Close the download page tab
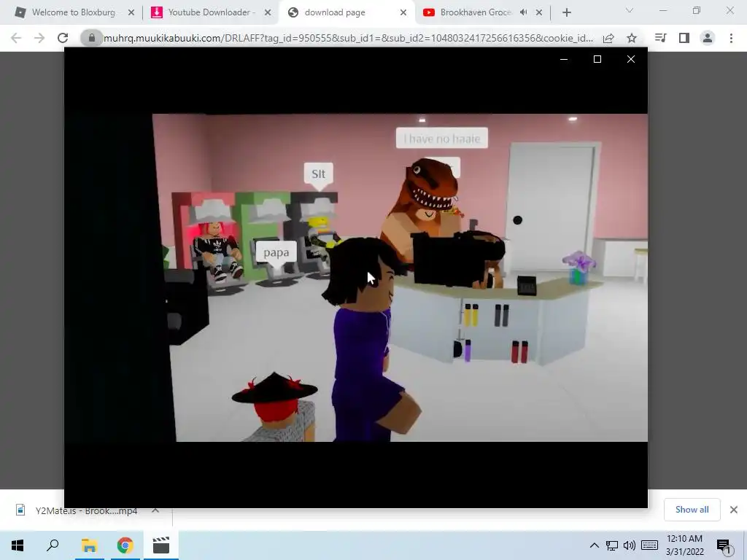 pos(403,13)
